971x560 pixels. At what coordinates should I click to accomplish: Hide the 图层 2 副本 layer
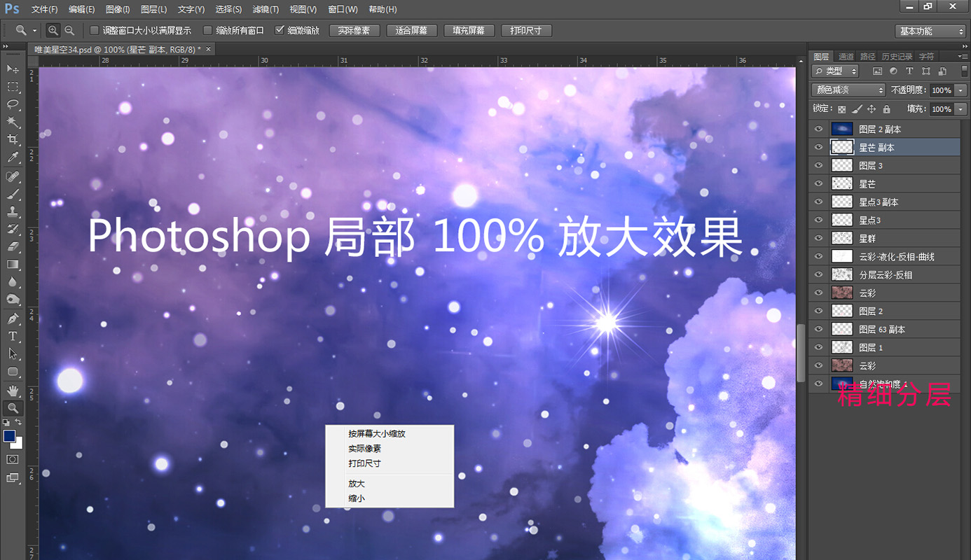tap(818, 129)
